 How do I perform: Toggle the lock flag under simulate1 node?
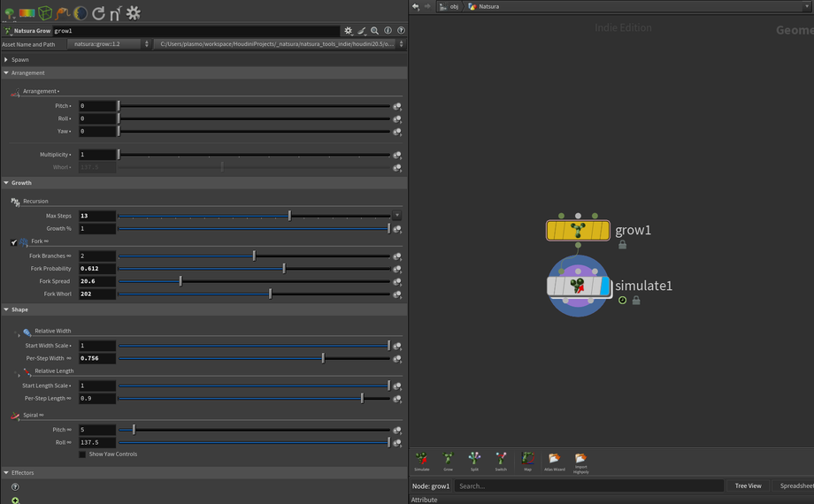(x=636, y=301)
